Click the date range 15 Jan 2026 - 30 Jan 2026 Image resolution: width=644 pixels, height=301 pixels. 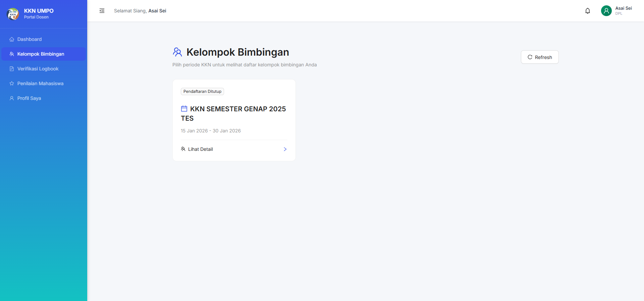click(211, 131)
